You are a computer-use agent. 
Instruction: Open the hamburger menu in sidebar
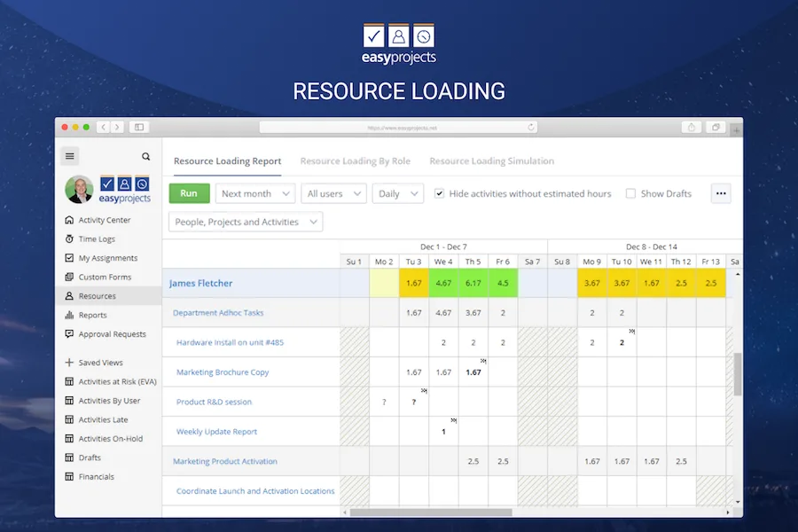coord(70,156)
